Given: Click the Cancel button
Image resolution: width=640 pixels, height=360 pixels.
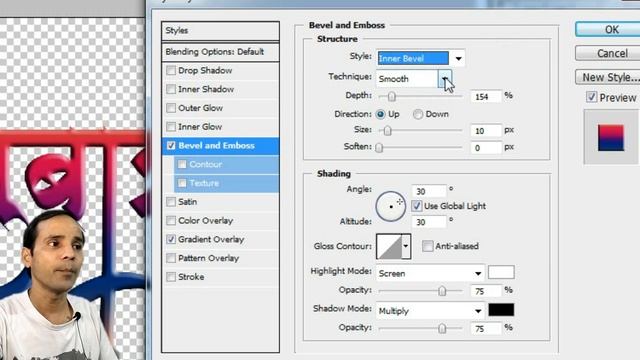Looking at the screenshot, I should click(608, 53).
